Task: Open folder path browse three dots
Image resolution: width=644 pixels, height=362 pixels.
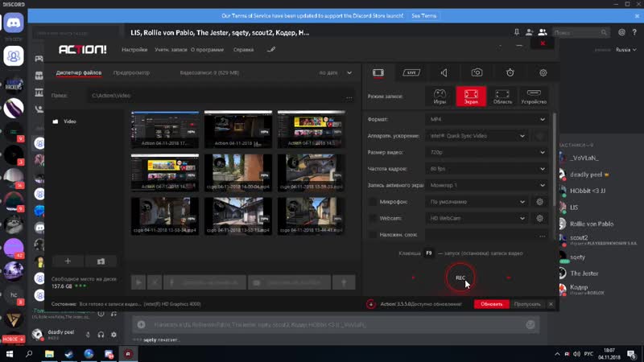Action: point(349,97)
